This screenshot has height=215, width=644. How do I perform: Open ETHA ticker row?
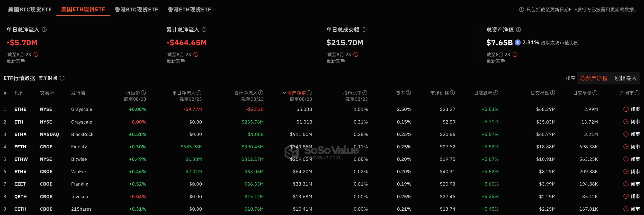(20, 134)
